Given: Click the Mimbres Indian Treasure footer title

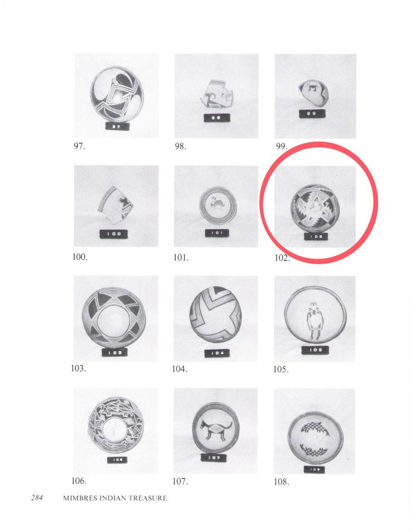Looking at the screenshot, I should click(x=115, y=498).
